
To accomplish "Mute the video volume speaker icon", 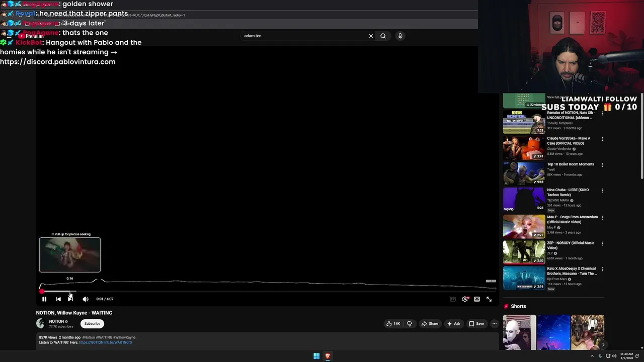I will pos(86,299).
